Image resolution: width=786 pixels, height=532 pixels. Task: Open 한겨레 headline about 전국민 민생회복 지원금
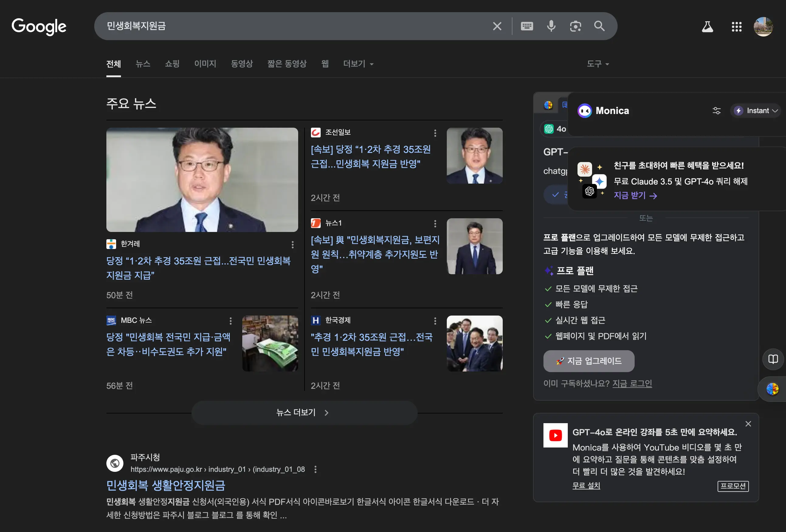click(198, 268)
